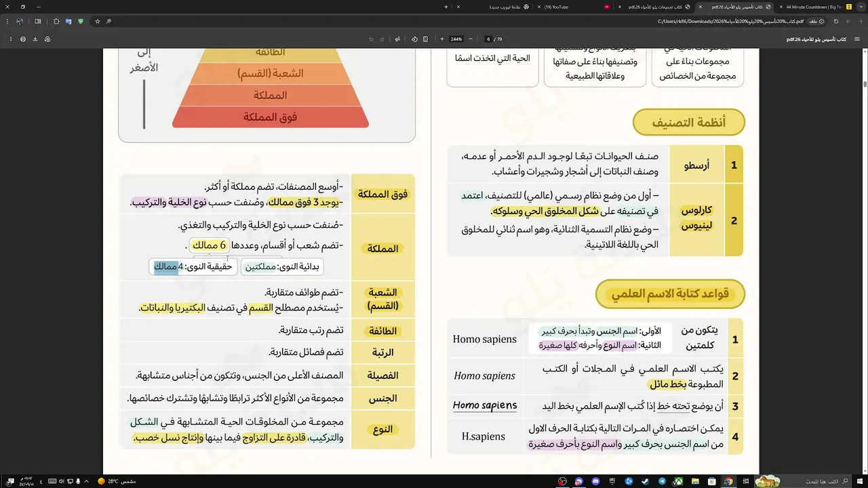Print the PDF document
The height and width of the screenshot is (488, 868).
coord(23,39)
